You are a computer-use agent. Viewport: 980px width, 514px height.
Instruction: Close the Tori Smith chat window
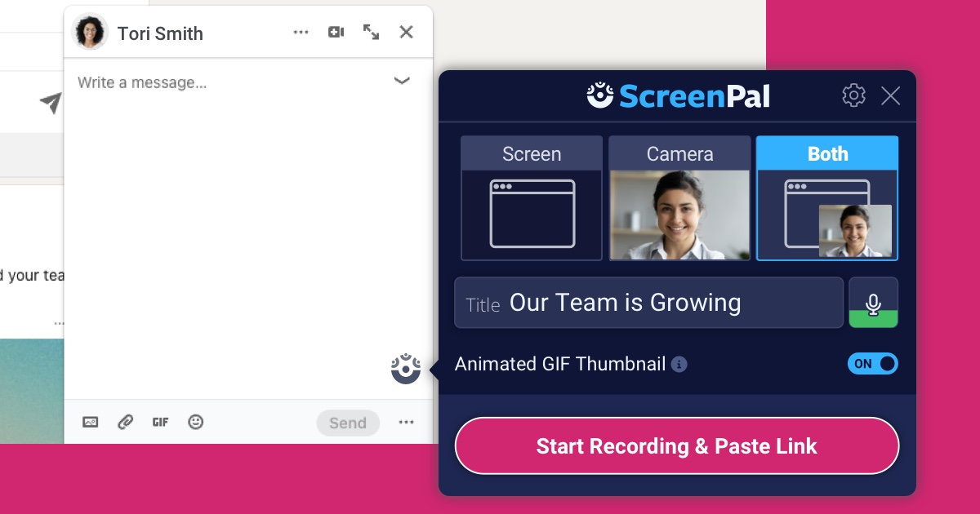406,32
